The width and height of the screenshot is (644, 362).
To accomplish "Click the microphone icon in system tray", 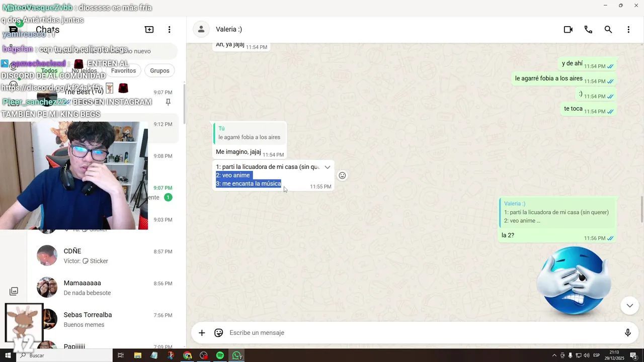I will point(571,355).
